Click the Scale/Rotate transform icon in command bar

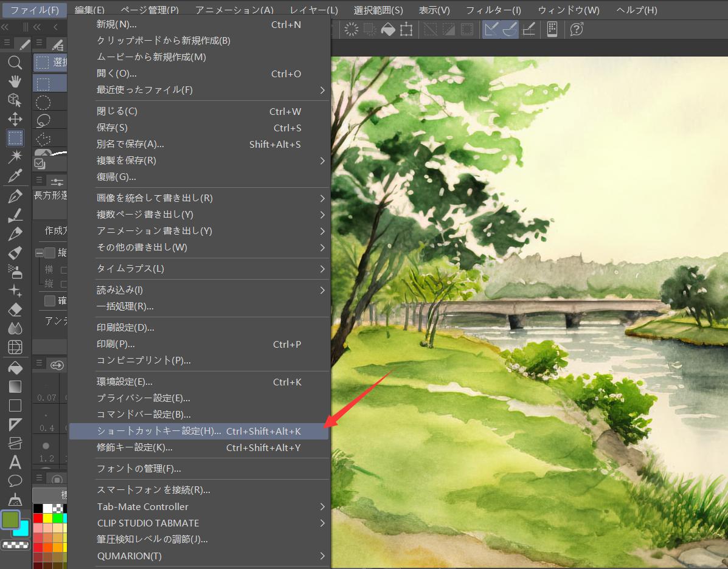click(406, 30)
